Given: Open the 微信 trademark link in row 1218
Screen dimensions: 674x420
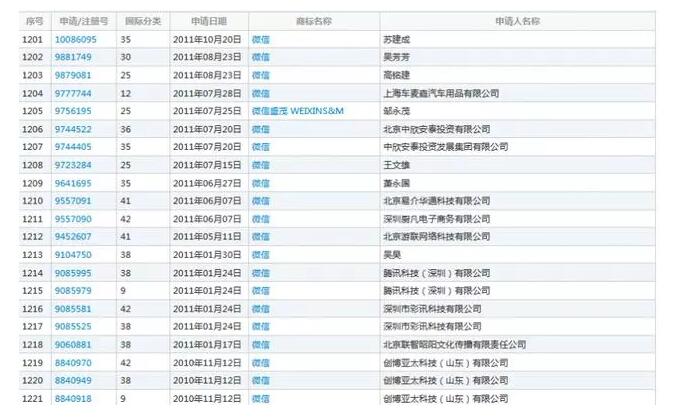Looking at the screenshot, I should tap(261, 345).
